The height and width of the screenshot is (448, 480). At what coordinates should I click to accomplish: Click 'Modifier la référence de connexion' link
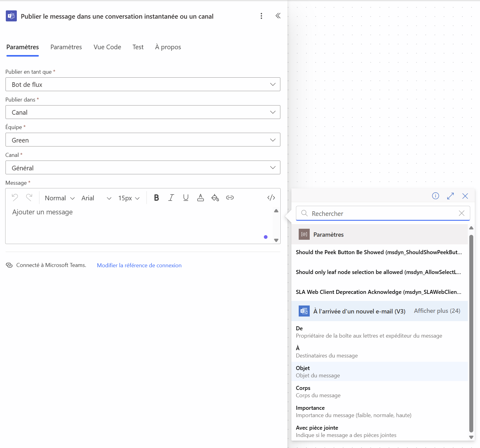[x=139, y=265]
